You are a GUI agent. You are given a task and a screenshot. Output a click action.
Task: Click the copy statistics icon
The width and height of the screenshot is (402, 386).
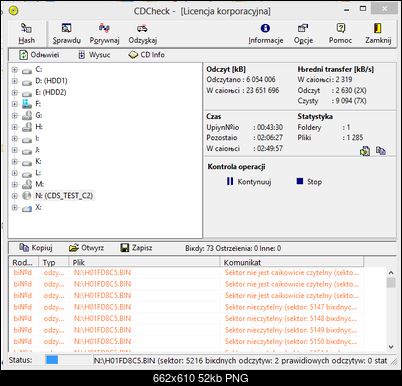click(x=381, y=151)
